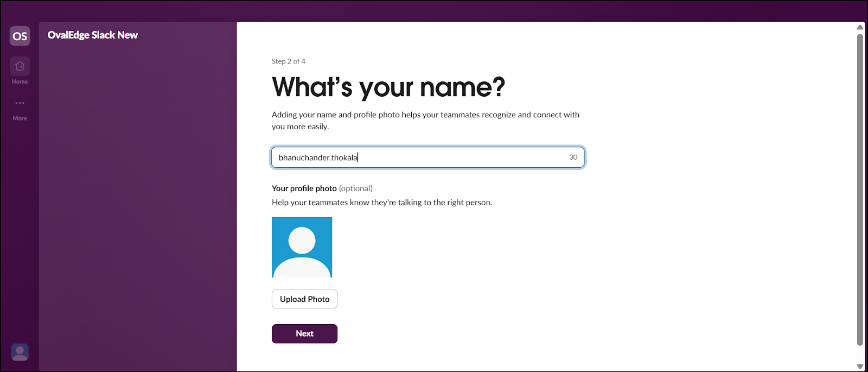Click the "(optional)" text beside profile photo
This screenshot has width=868, height=372.
(356, 188)
